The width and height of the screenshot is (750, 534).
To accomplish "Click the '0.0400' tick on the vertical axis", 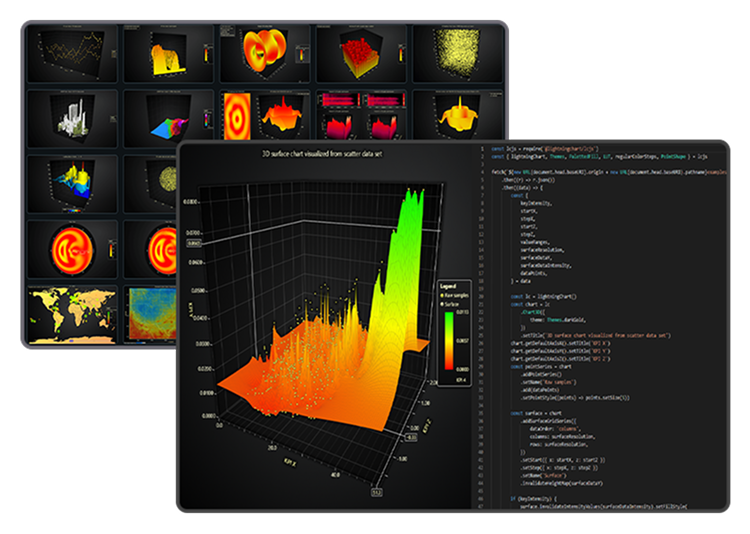I will tap(200, 318).
